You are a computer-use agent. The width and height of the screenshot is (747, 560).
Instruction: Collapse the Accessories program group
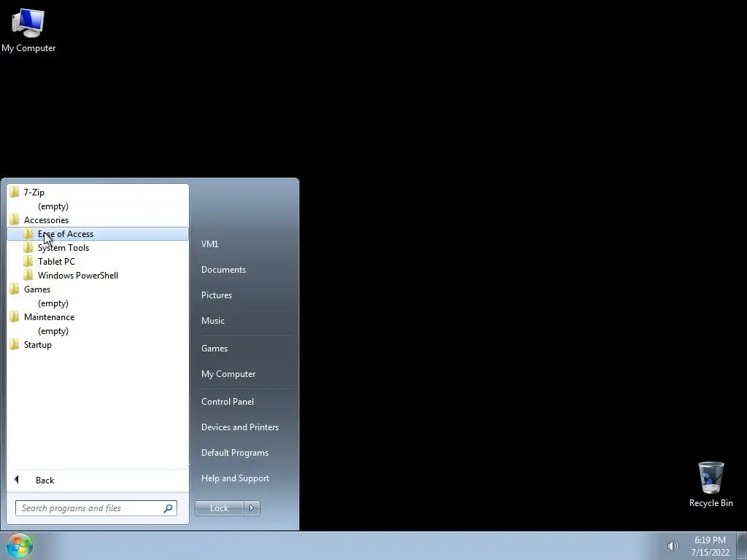pyautogui.click(x=98, y=219)
